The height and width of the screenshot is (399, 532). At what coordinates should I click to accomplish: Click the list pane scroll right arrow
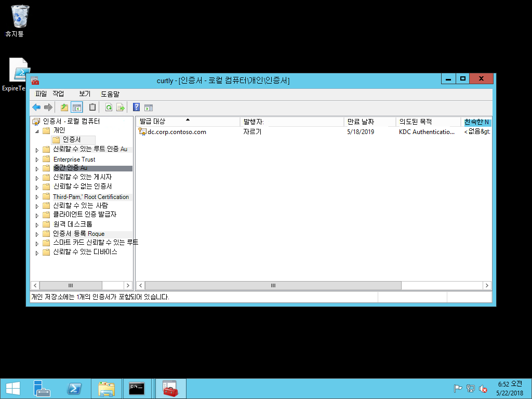(x=487, y=285)
